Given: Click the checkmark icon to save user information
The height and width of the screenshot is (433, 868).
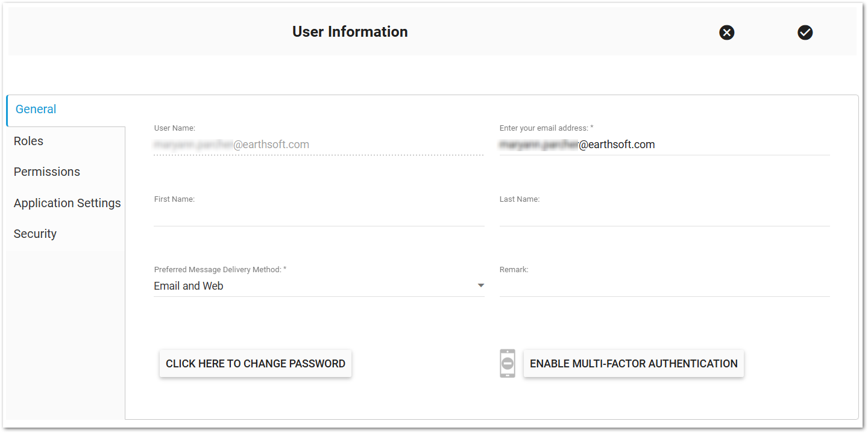Looking at the screenshot, I should coord(805,33).
